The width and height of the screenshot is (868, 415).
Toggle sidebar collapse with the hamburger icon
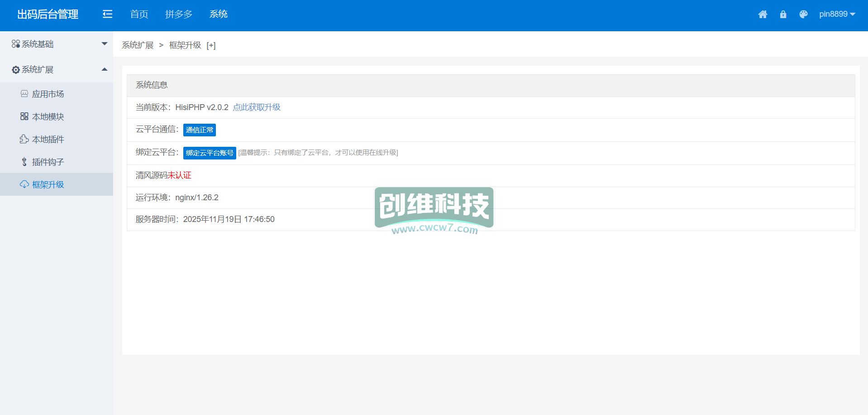(107, 14)
